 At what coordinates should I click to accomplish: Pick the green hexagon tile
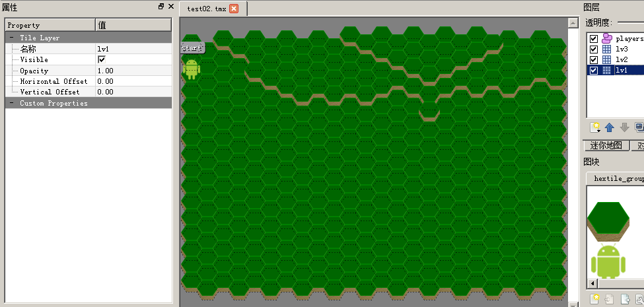608,221
